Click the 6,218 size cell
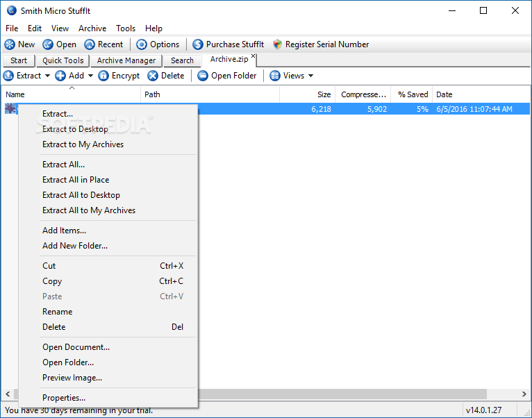Viewport: 532px width, 418px height. point(321,109)
